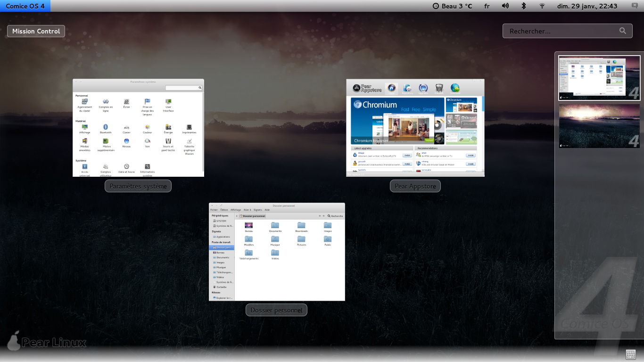Click the magnifier icon in the search box
Viewport: 644px width, 362px height.
623,31
